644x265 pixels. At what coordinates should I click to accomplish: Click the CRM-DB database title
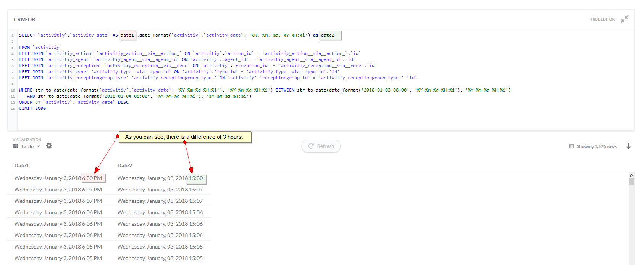(x=24, y=19)
